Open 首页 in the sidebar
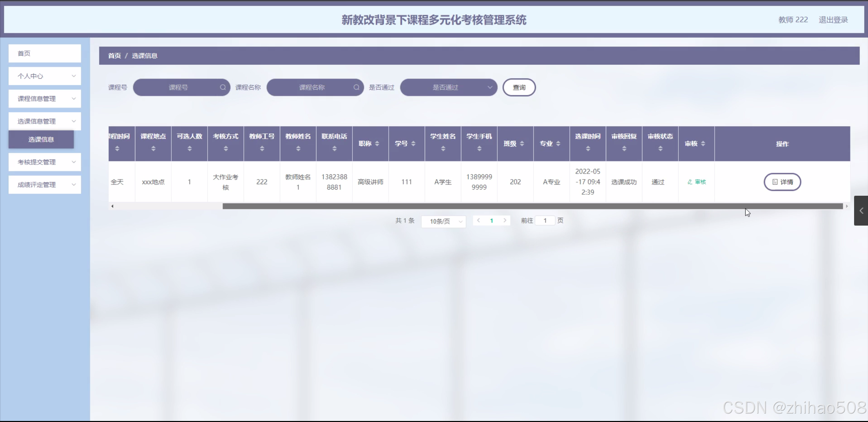Viewport: 868px width, 422px height. (x=45, y=53)
